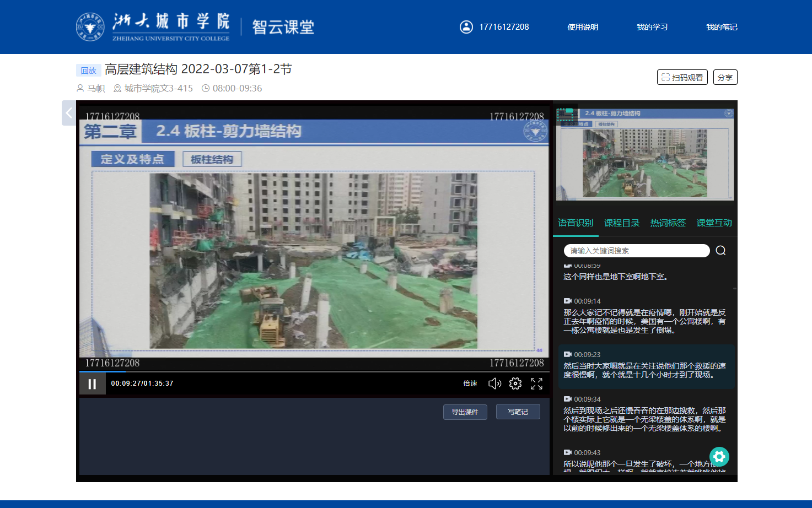Click the 导出课件 button
The width and height of the screenshot is (812, 508).
tap(465, 412)
